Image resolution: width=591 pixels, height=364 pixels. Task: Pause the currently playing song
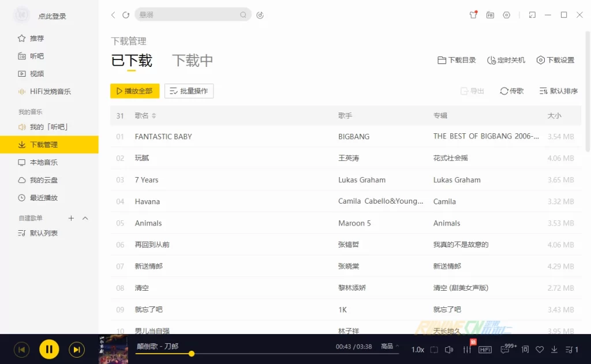49,349
